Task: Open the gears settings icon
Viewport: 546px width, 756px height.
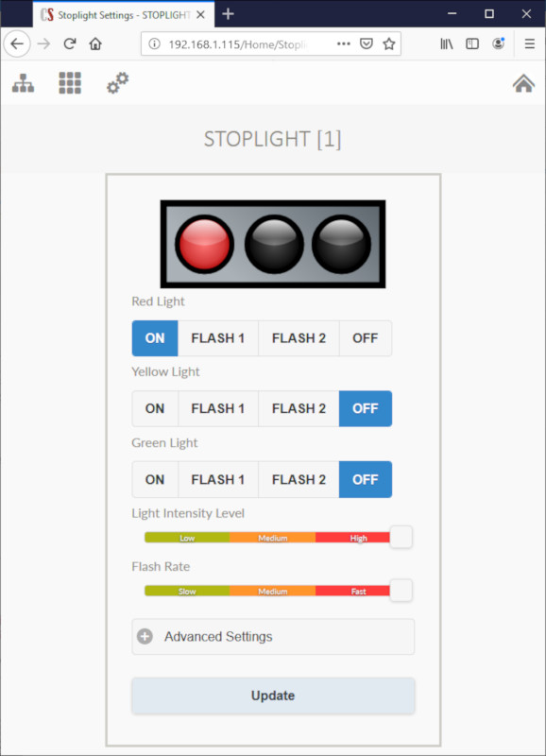Action: 117,83
